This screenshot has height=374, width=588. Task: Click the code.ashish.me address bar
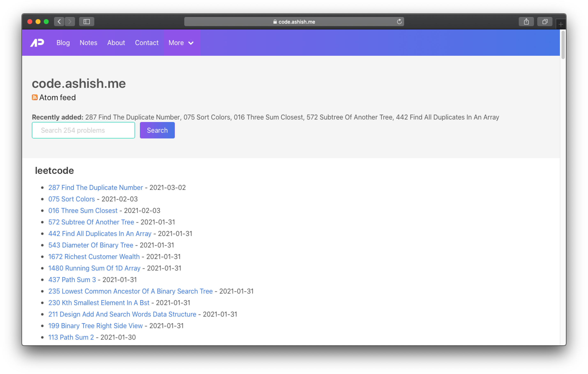[294, 22]
